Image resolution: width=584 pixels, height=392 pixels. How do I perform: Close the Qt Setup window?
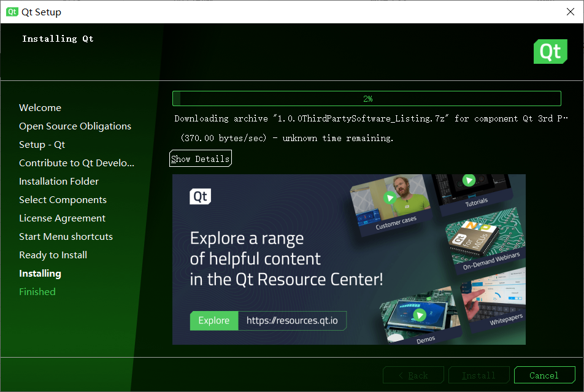pos(571,12)
